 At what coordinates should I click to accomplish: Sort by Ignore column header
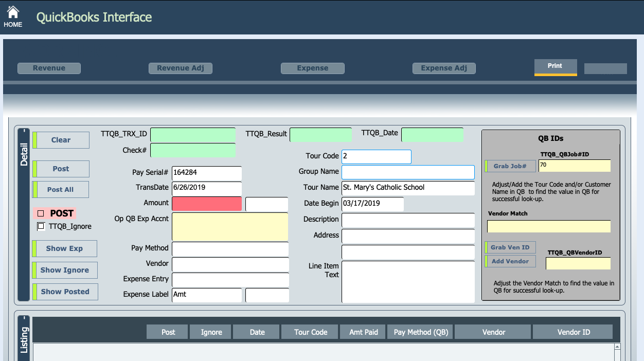pyautogui.click(x=211, y=332)
